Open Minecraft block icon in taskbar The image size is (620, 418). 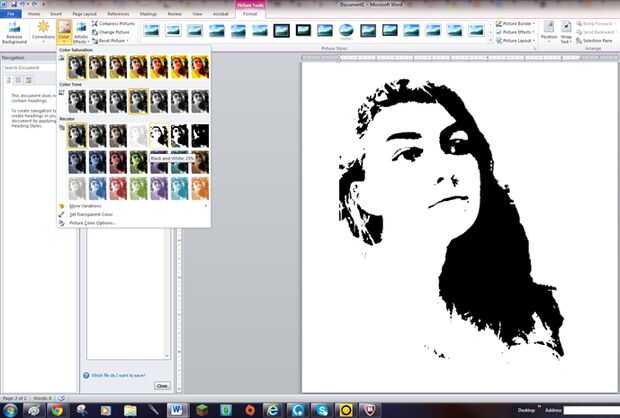(x=202, y=410)
